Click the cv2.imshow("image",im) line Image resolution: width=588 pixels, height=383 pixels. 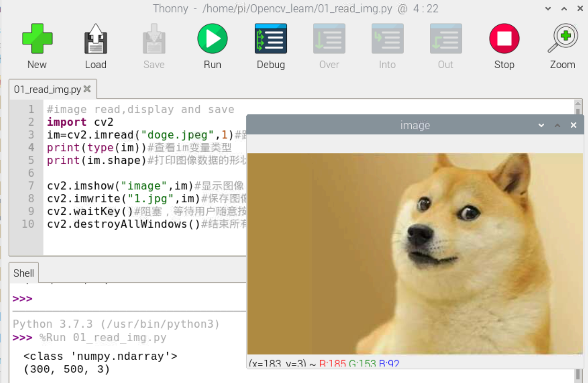pos(120,185)
